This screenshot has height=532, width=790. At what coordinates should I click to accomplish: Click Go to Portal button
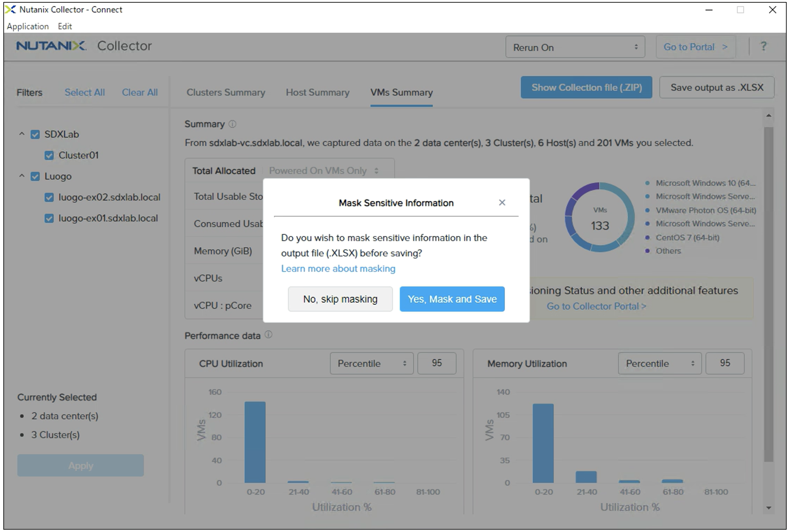coord(696,47)
